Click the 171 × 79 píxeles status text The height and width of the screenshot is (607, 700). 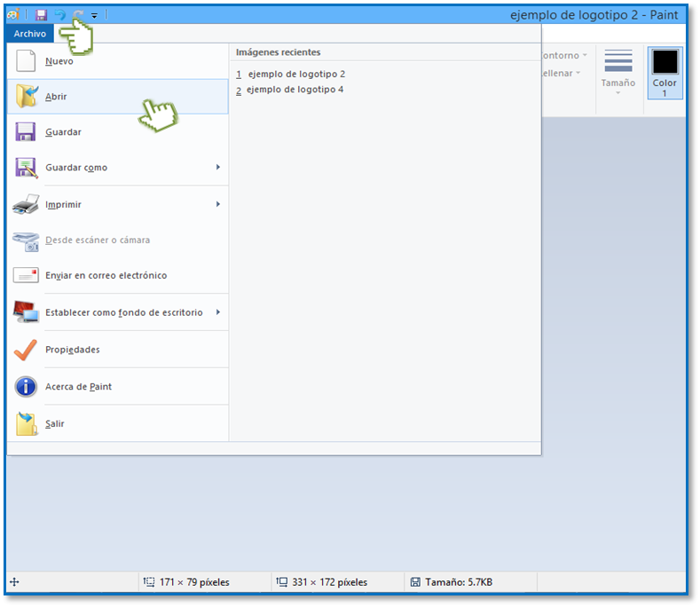coord(194,582)
